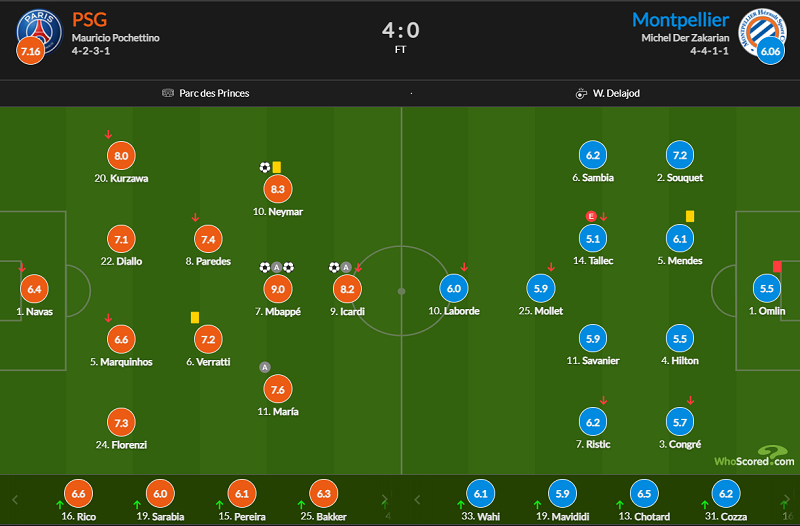800x526 pixels.
Task: Click the referee whistle icon near W. Delajod
Action: [x=581, y=93]
